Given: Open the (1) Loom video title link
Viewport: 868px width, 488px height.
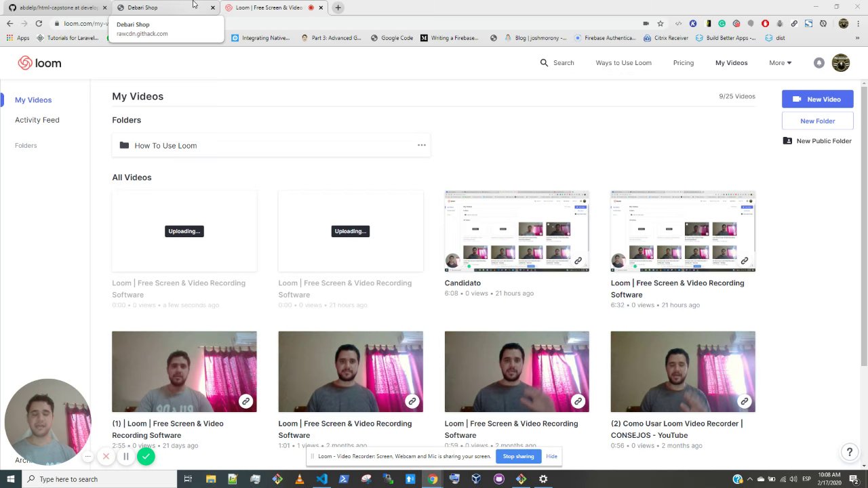Looking at the screenshot, I should (x=167, y=429).
